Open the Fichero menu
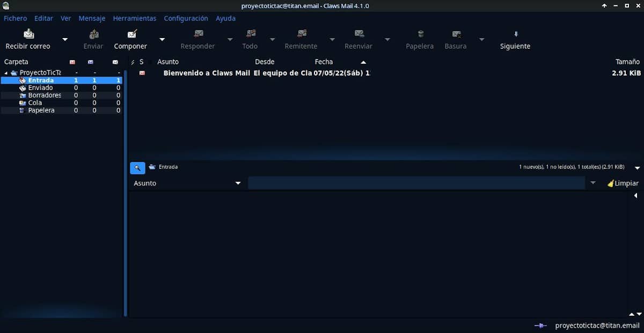 tap(16, 18)
